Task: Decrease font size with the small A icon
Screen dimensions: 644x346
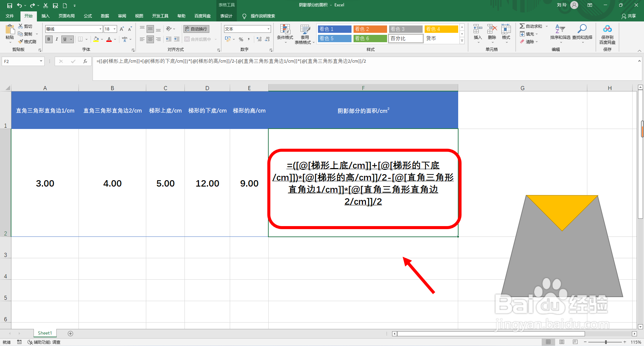Action: (x=130, y=29)
